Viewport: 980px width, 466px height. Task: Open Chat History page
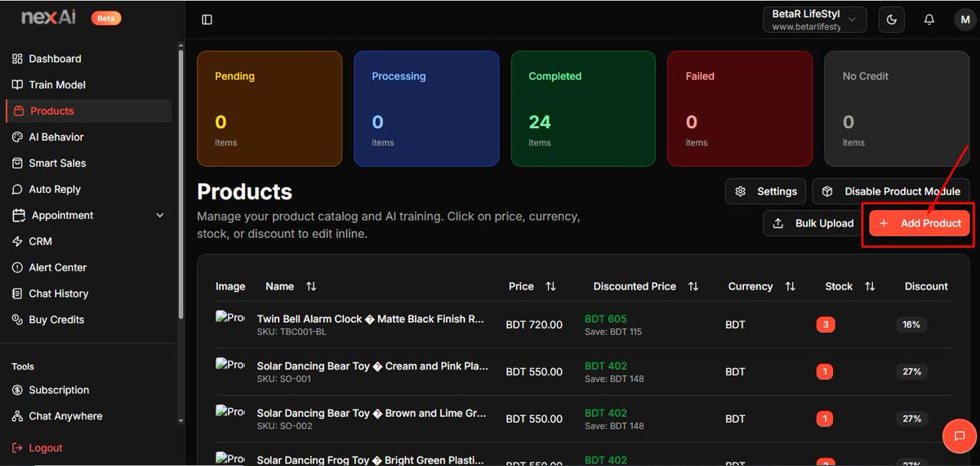(x=88, y=294)
